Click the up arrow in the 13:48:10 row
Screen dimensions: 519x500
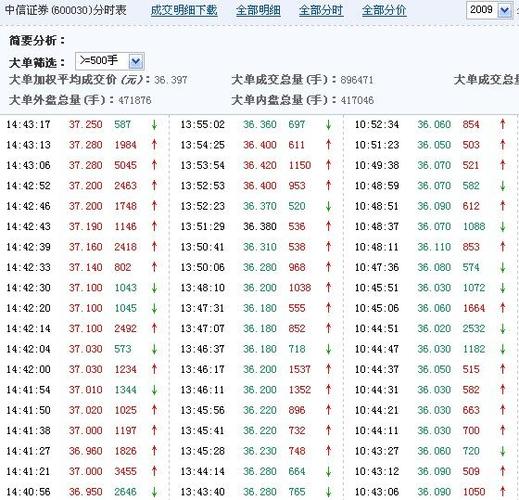click(328, 288)
